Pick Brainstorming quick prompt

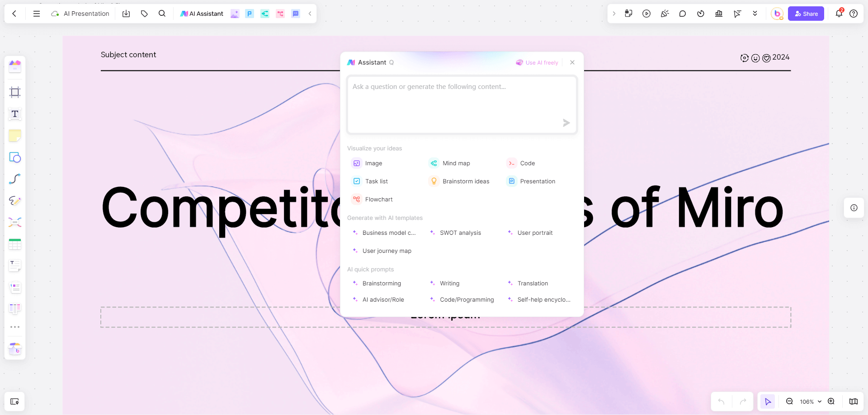pyautogui.click(x=377, y=283)
